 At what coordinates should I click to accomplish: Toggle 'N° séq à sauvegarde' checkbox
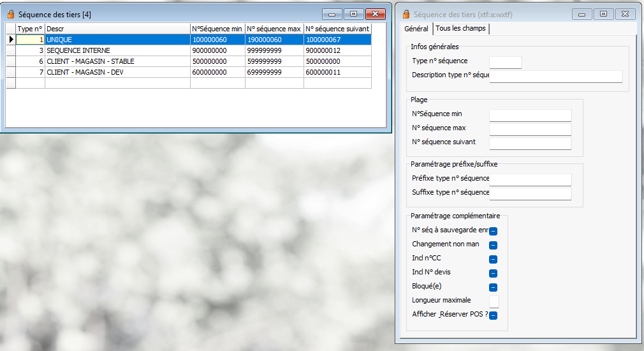[x=494, y=231]
